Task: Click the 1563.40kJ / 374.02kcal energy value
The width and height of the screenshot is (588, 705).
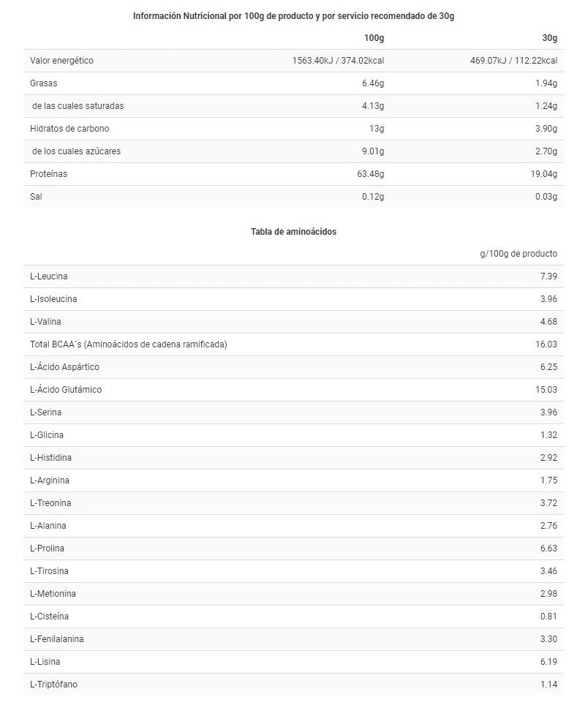Action: pyautogui.click(x=338, y=61)
